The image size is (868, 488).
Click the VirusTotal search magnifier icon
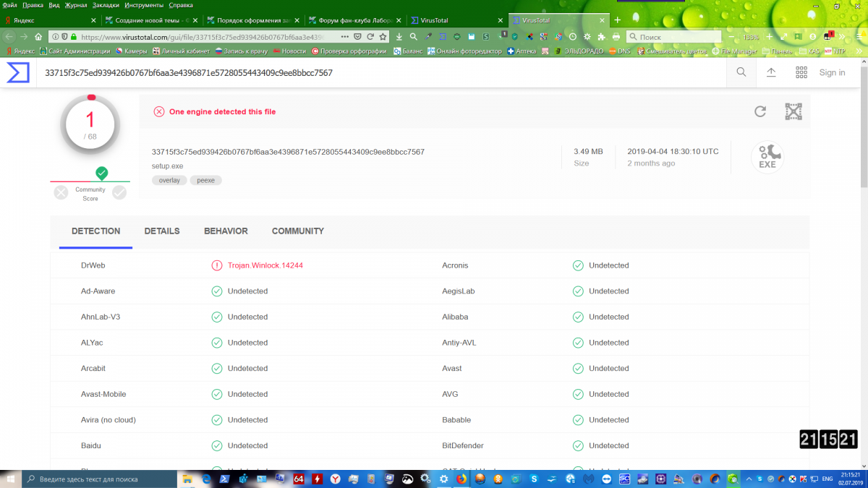coord(741,72)
